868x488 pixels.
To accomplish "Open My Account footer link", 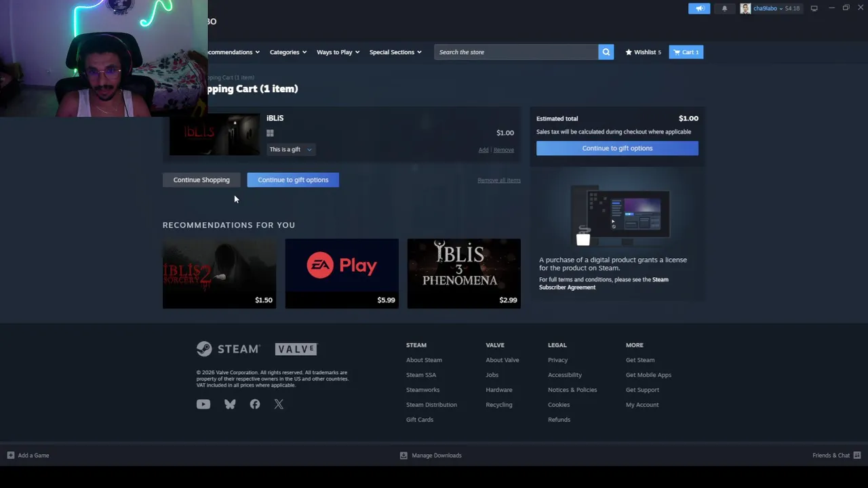I will coord(642,405).
